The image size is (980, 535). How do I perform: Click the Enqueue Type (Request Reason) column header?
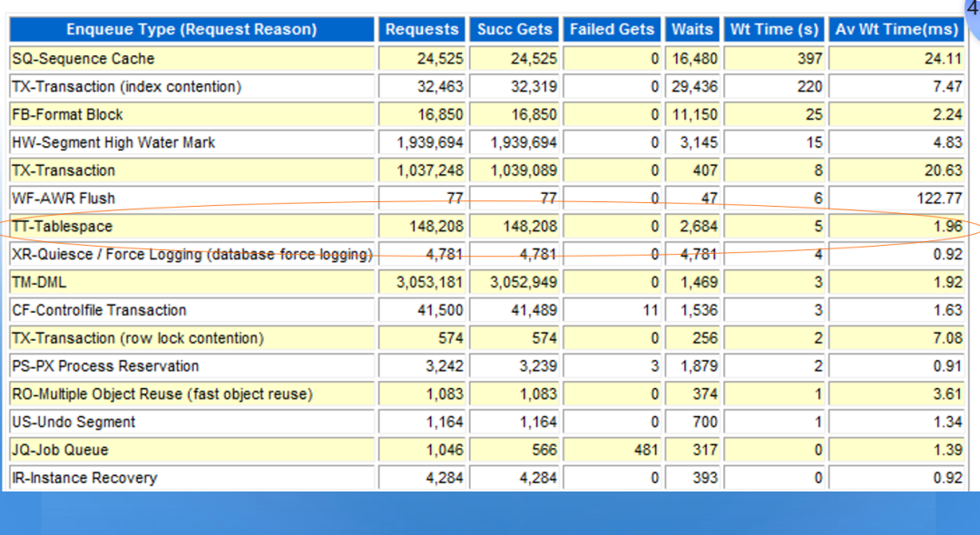click(x=191, y=29)
